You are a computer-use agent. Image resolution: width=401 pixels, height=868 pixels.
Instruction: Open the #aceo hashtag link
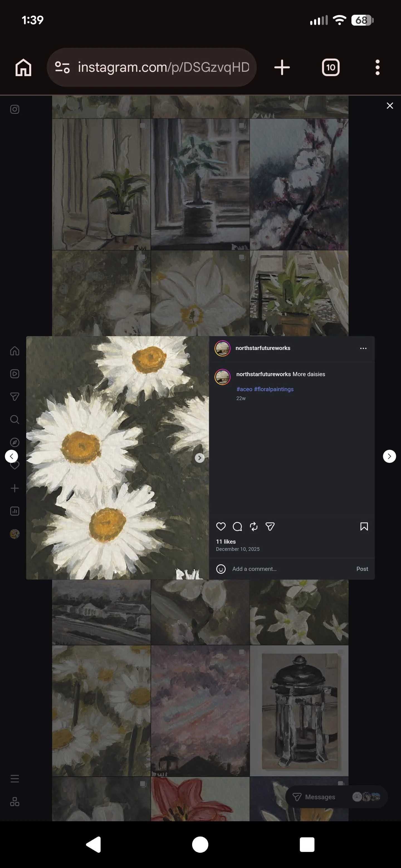[244, 389]
